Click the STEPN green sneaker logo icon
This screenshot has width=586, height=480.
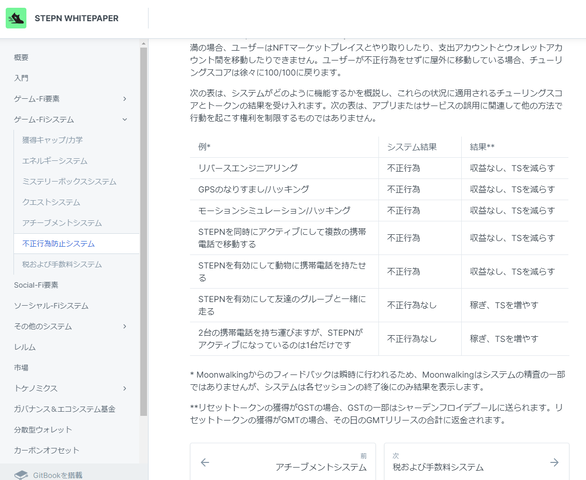pyautogui.click(x=16, y=18)
